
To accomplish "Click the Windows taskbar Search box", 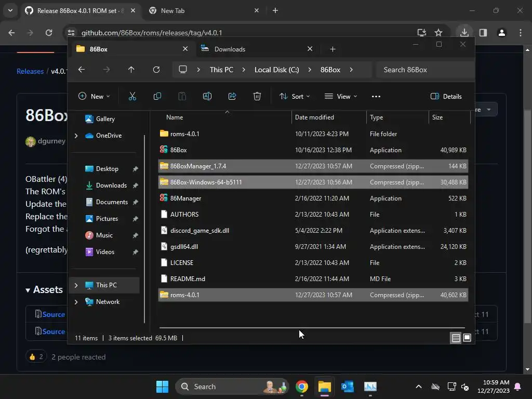I will pos(232,387).
